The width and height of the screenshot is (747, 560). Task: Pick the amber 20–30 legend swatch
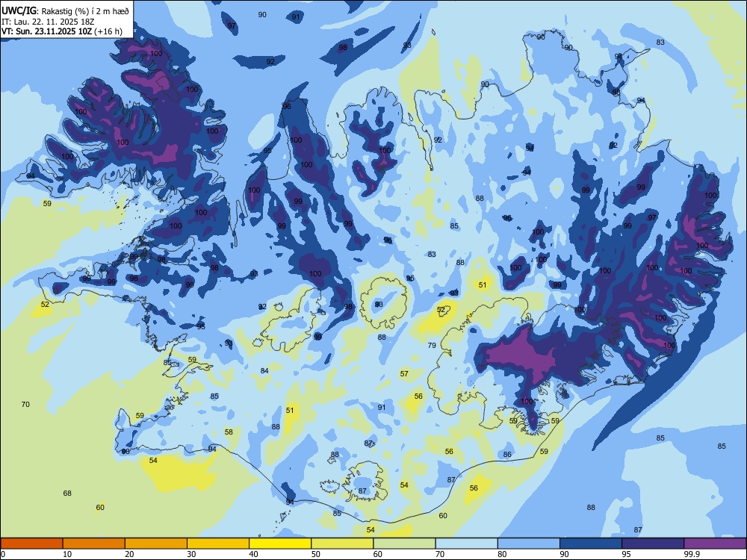(156, 544)
